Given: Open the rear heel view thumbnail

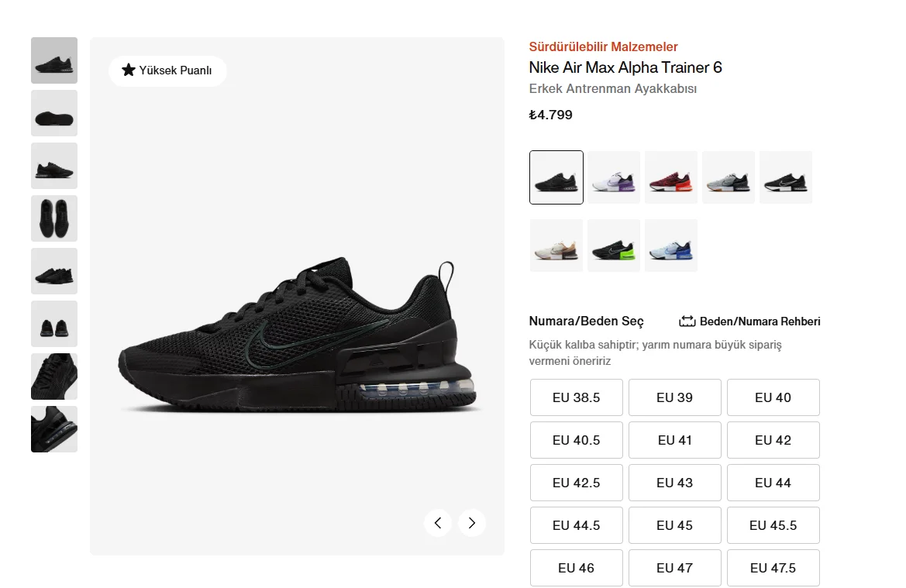Looking at the screenshot, I should 54,324.
